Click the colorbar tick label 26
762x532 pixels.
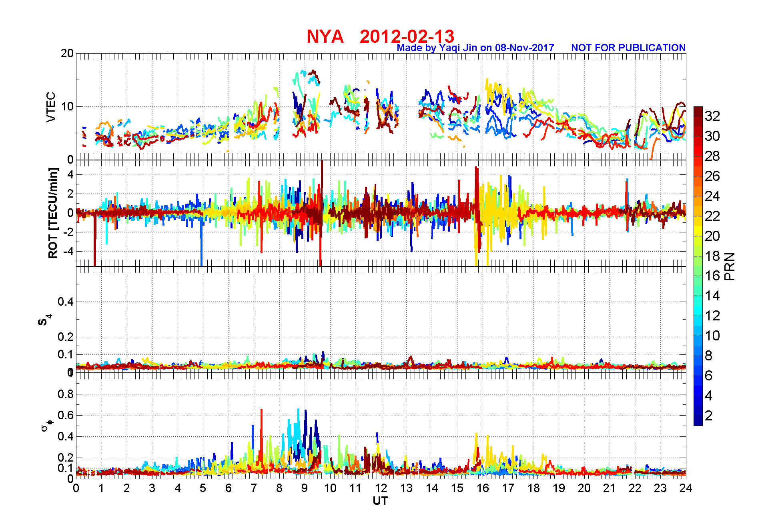pyautogui.click(x=712, y=176)
